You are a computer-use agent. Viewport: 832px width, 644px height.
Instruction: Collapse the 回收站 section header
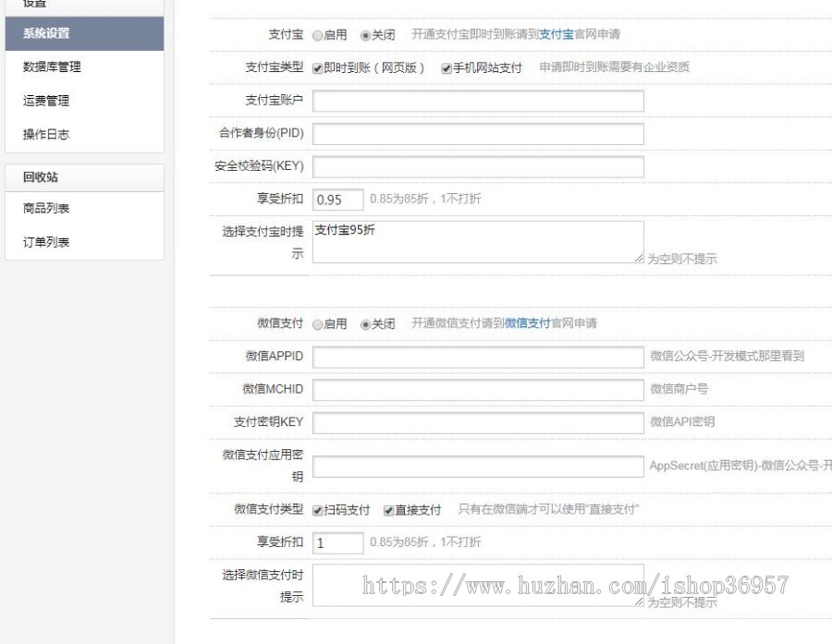tap(84, 177)
